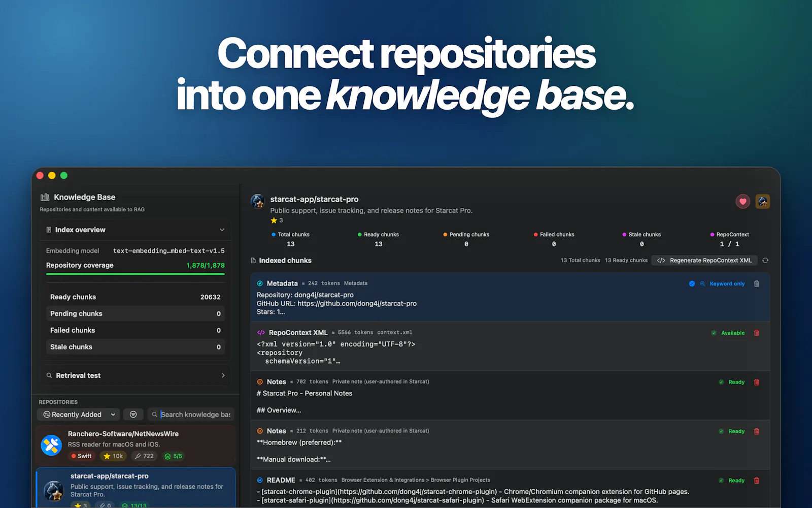
Task: Open the Homebrew preferred Notes chunk
Action: click(x=510, y=444)
